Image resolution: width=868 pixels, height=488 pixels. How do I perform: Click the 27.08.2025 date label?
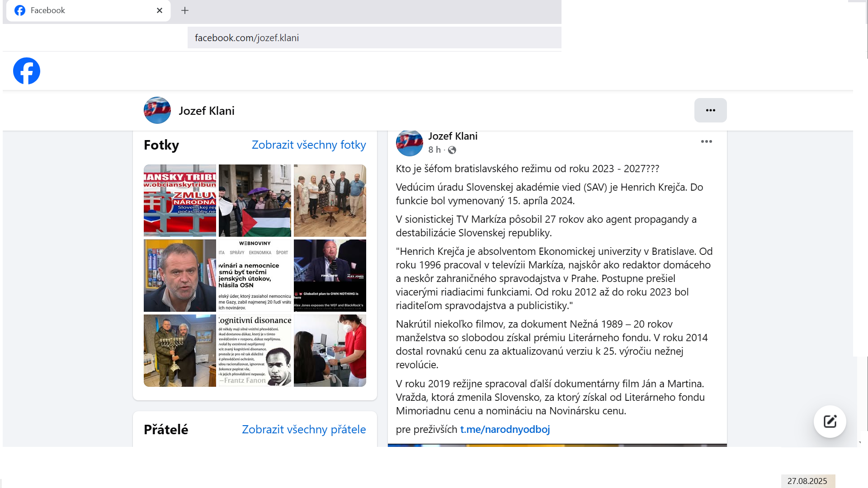tap(807, 481)
